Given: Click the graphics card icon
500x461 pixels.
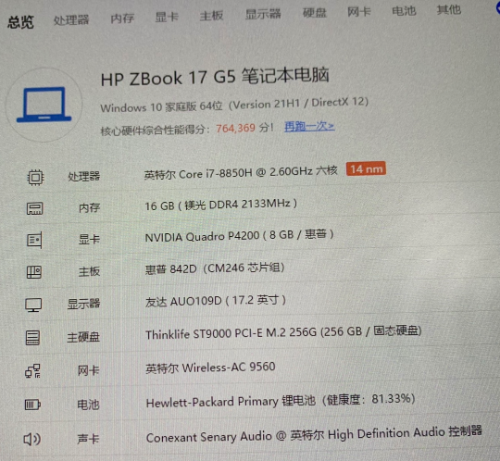Looking at the screenshot, I should (x=34, y=240).
